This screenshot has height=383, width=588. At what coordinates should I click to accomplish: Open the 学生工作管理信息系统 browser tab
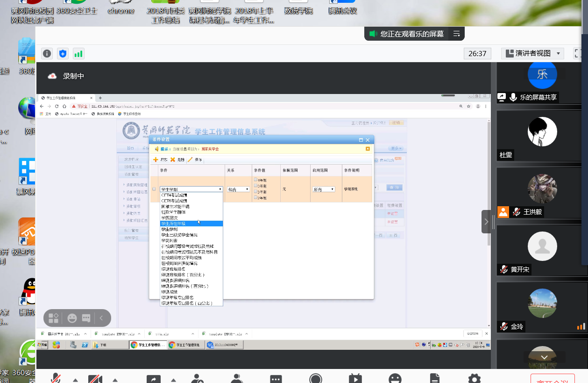click(67, 98)
